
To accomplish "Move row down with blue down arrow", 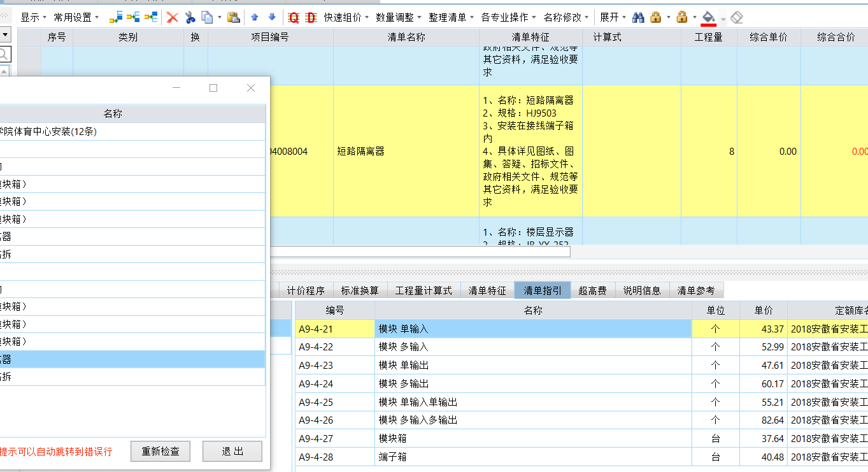I will point(272,17).
